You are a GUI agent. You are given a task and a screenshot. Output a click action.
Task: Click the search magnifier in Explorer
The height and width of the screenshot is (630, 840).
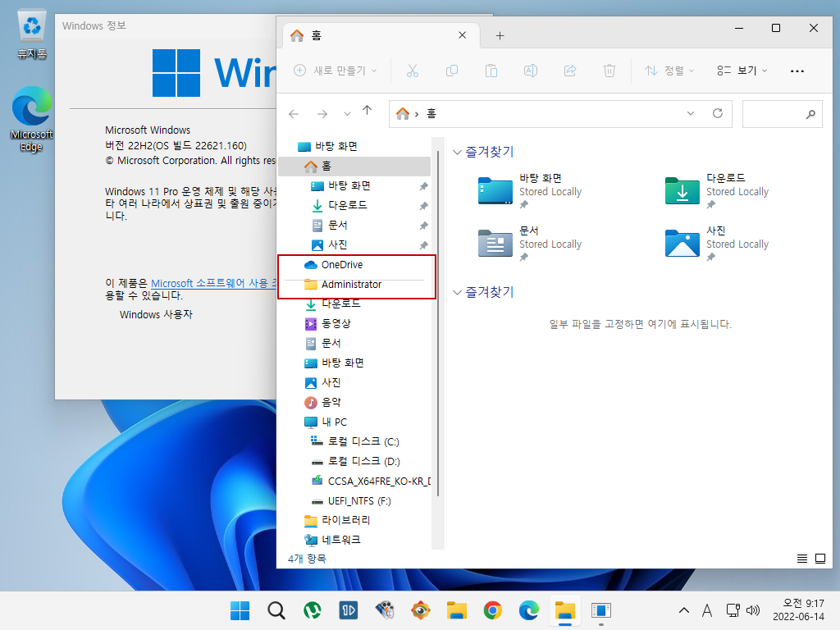[x=810, y=113]
